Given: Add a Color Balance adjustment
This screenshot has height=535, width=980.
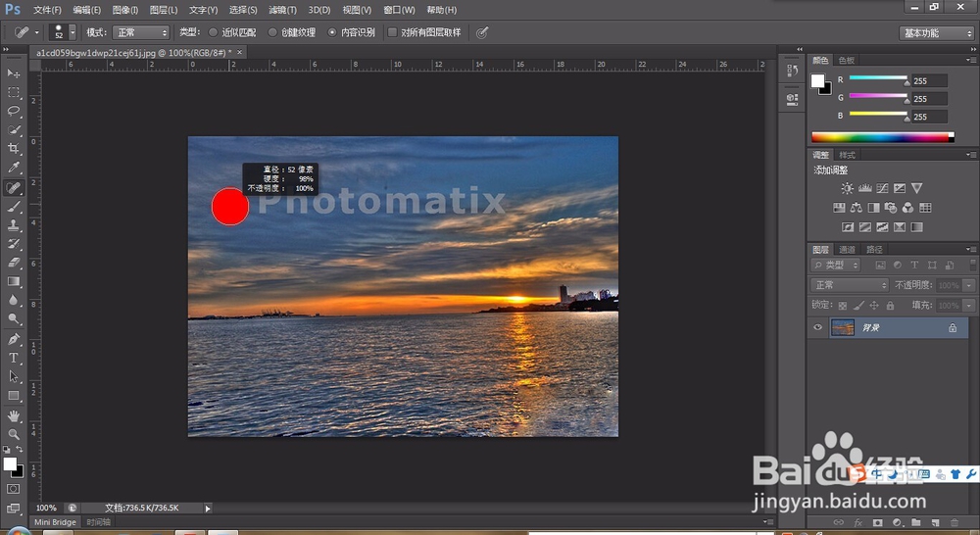Looking at the screenshot, I should pos(857,208).
